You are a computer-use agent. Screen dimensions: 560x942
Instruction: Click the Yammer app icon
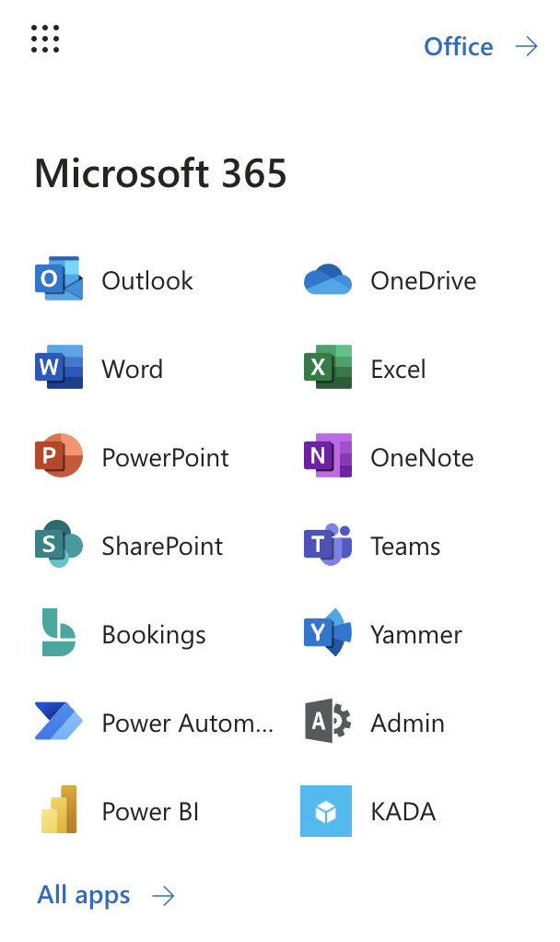point(328,634)
